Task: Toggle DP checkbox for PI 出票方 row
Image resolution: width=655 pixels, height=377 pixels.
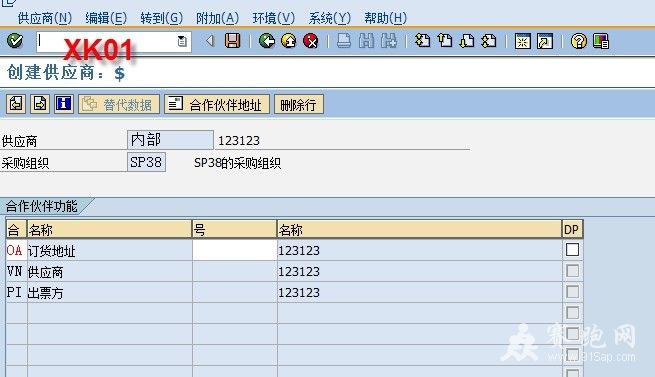Action: pyautogui.click(x=572, y=291)
